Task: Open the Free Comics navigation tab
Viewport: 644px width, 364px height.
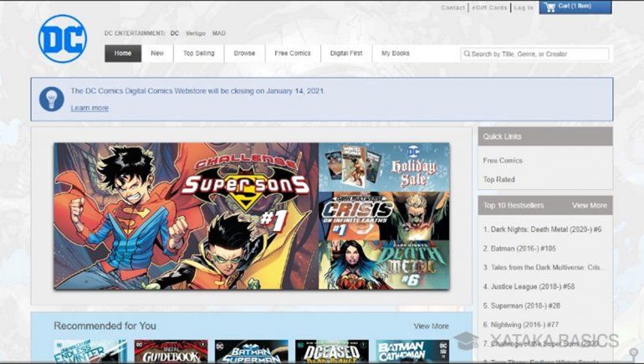Action: click(x=293, y=54)
